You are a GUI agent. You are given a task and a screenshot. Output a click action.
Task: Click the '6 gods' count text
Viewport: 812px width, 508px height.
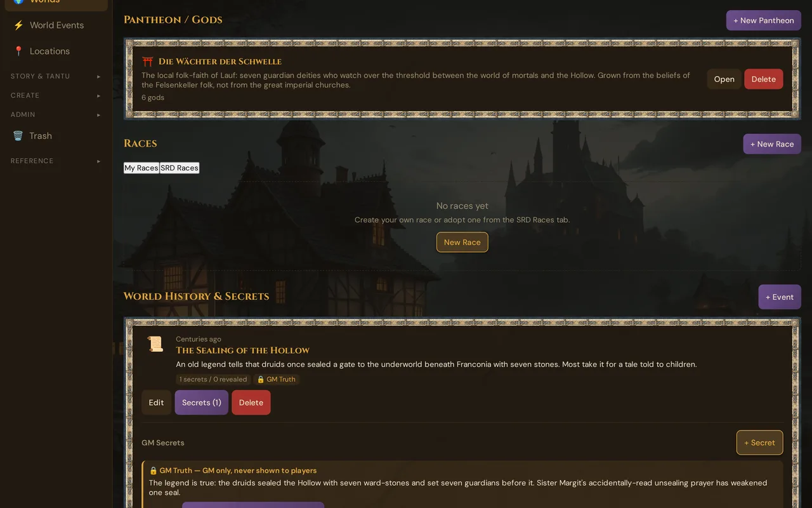click(x=153, y=98)
